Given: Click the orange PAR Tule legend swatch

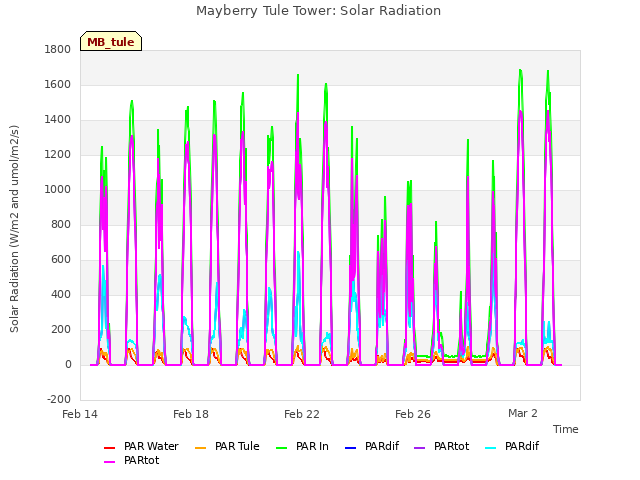Looking at the screenshot, I should (x=200, y=448).
